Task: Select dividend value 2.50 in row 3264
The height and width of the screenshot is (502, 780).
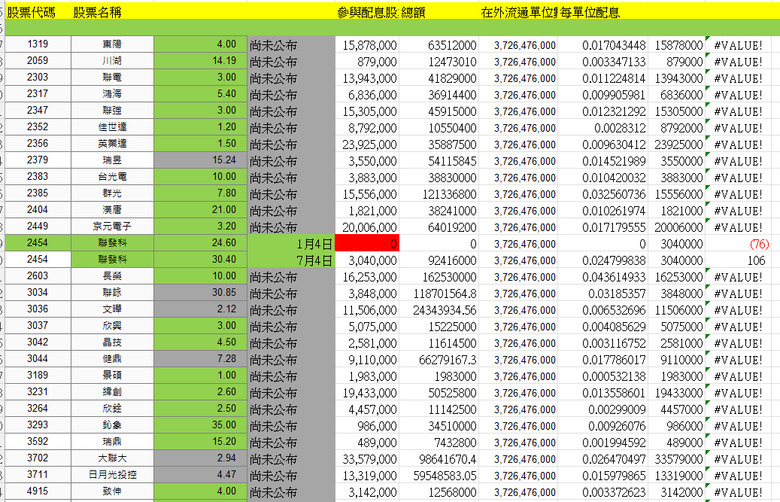Action: (200, 408)
